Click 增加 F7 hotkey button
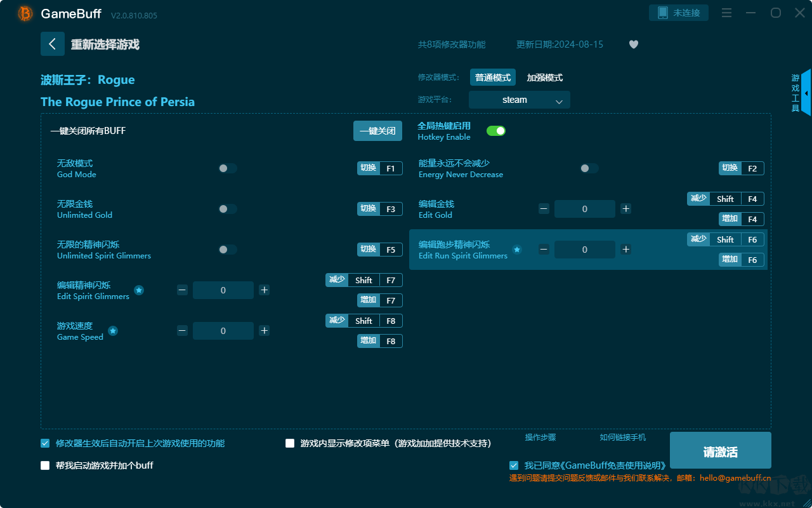Viewport: 812px width, 508px height. click(380, 300)
